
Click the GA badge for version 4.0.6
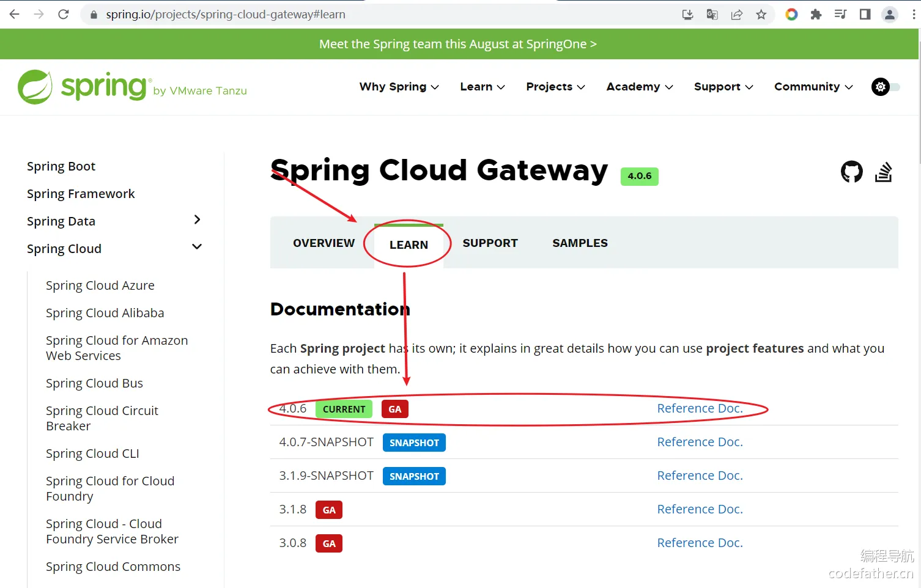coord(395,409)
